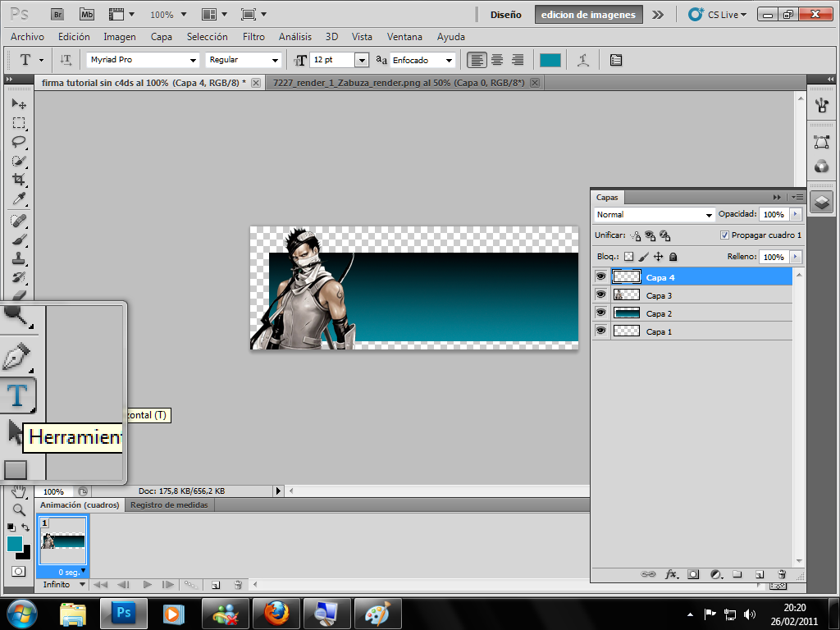
Task: Open the Ventana menu
Action: [x=404, y=36]
